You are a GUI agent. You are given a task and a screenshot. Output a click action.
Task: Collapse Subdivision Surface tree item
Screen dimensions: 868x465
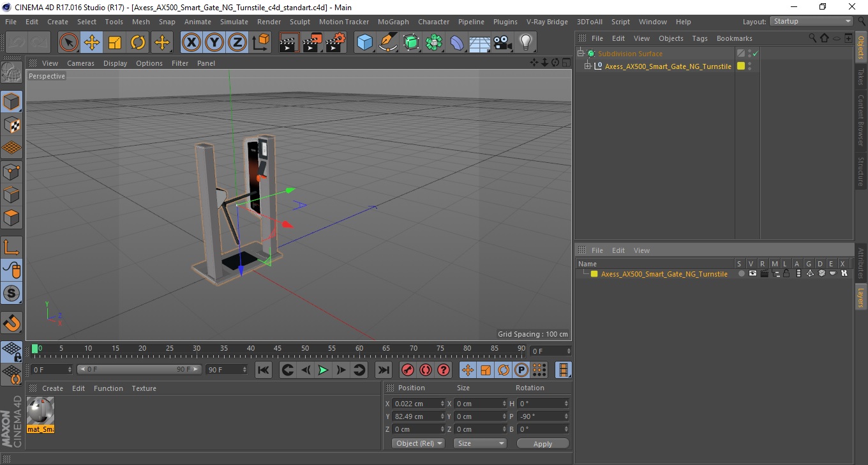click(581, 54)
